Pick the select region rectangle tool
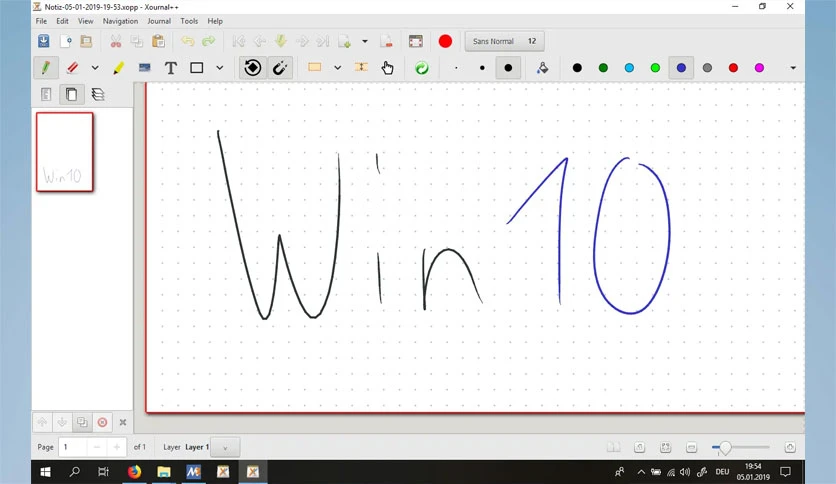 (315, 67)
